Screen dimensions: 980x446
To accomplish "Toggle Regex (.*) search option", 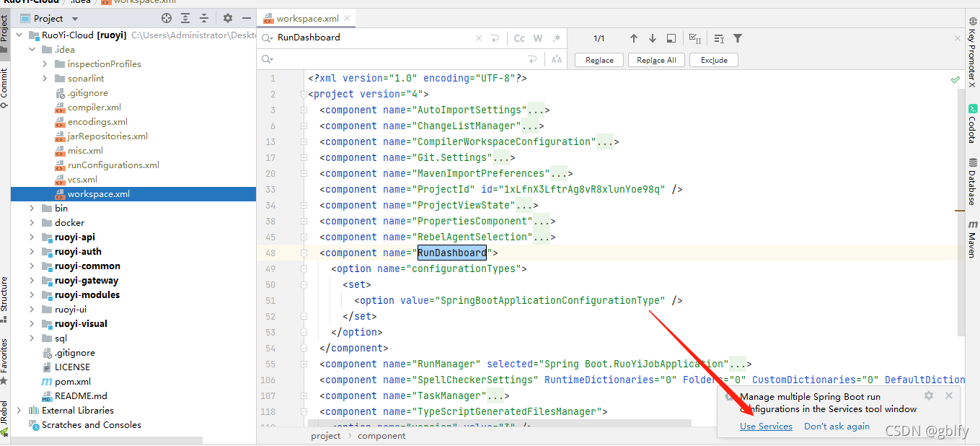I will 557,38.
